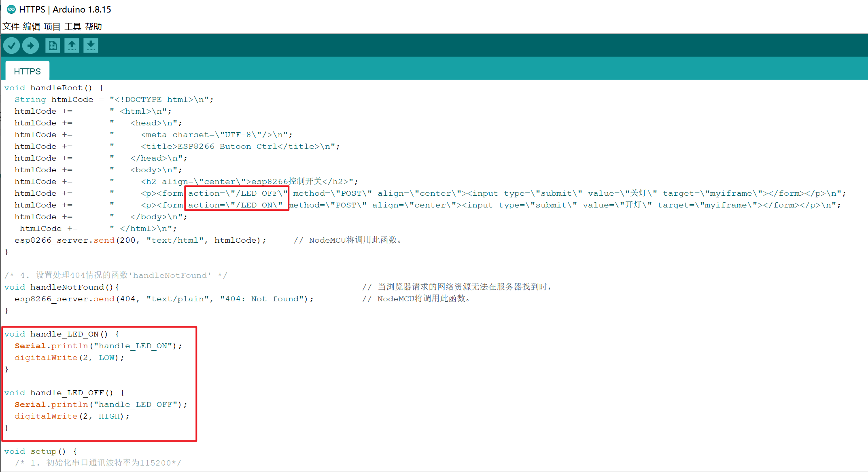The width and height of the screenshot is (868, 472).
Task: Click the Save sketch down-arrow icon
Action: pos(91,45)
